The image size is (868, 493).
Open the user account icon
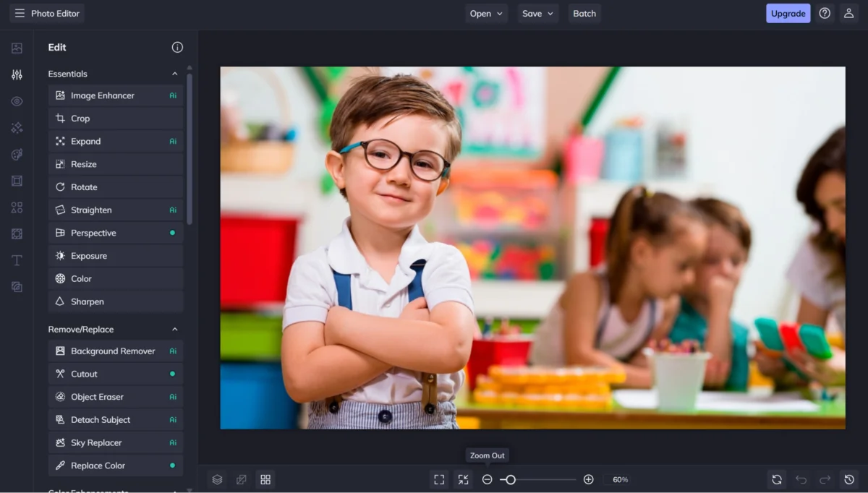click(848, 13)
